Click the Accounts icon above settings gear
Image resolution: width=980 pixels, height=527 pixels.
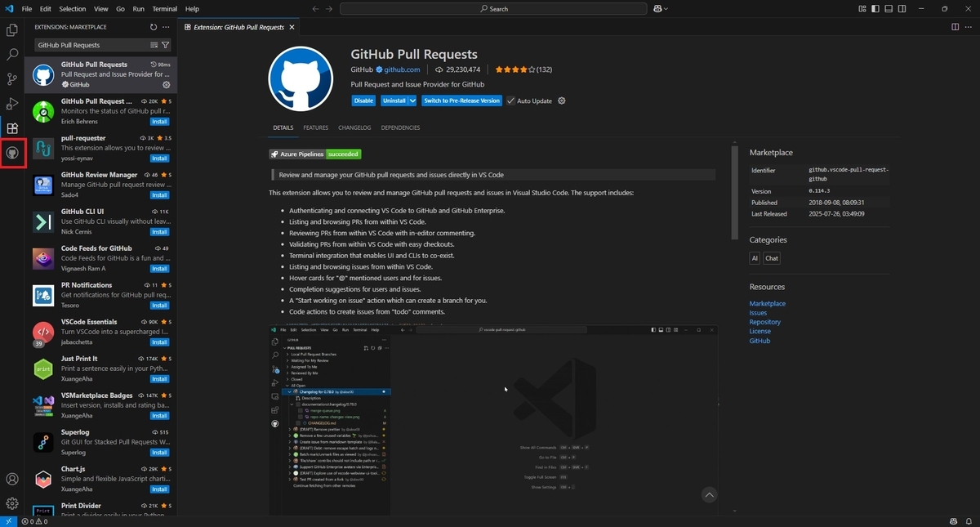click(x=11, y=480)
